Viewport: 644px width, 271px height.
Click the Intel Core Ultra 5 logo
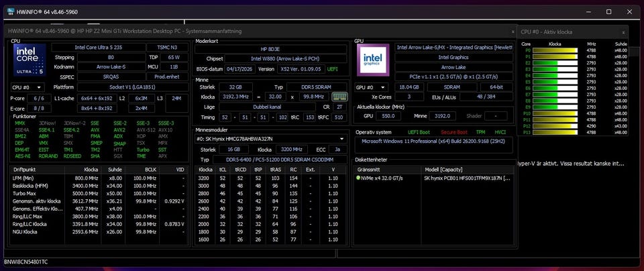click(30, 60)
